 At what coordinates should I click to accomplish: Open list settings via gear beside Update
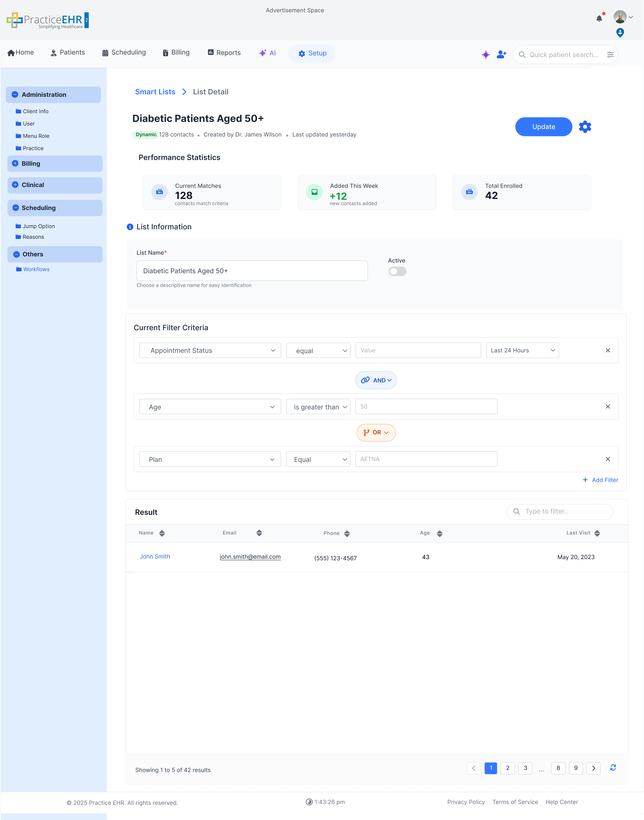click(x=585, y=127)
